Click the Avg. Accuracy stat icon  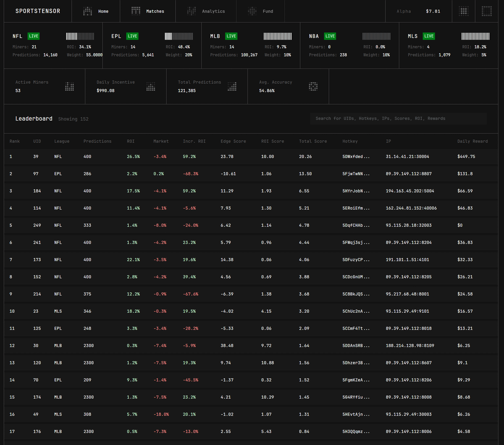313,86
